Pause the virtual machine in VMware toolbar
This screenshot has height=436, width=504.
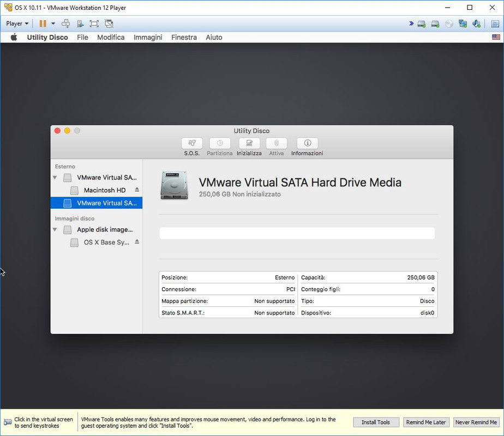coord(43,23)
